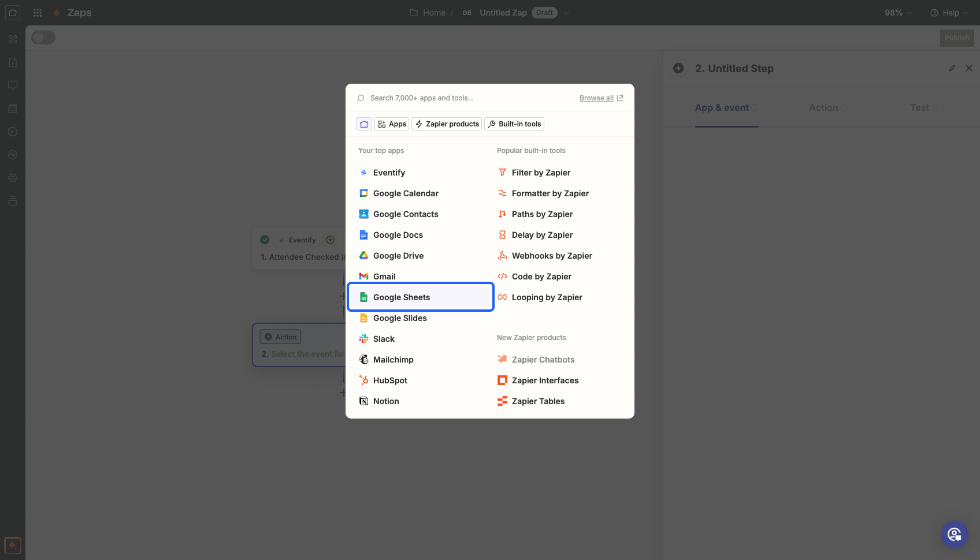Close the step editor panel
Viewport: 980px width, 560px height.
click(969, 68)
